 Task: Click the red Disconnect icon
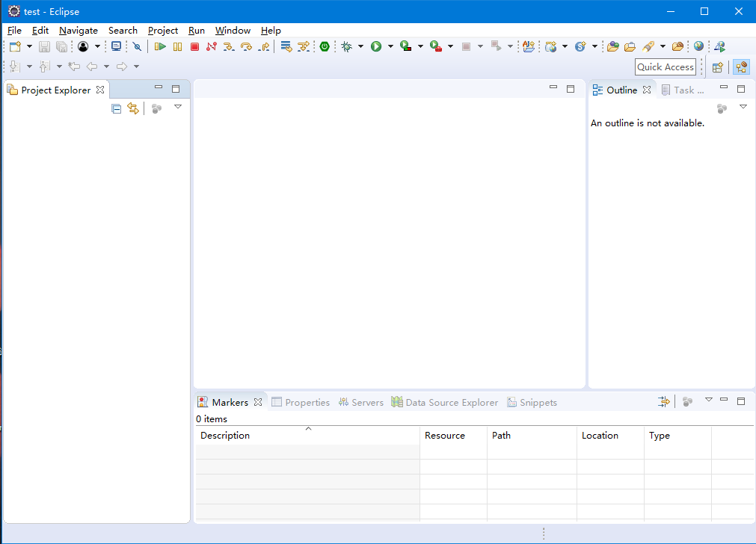(x=211, y=46)
